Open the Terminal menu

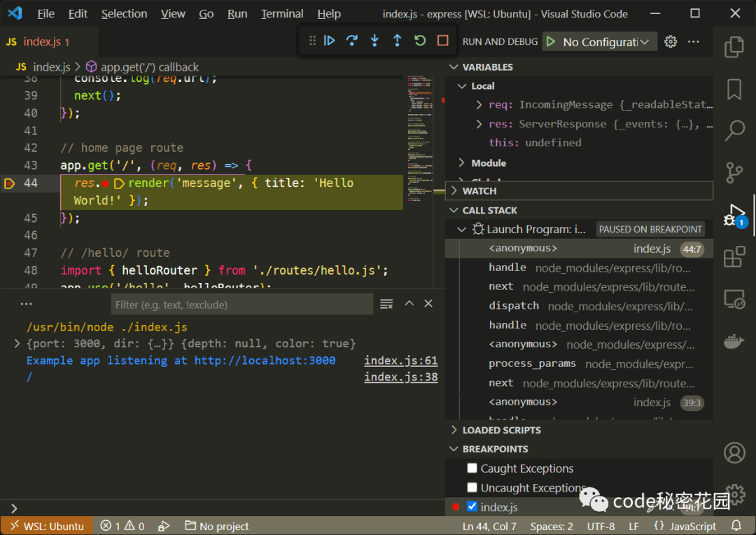[x=282, y=13]
